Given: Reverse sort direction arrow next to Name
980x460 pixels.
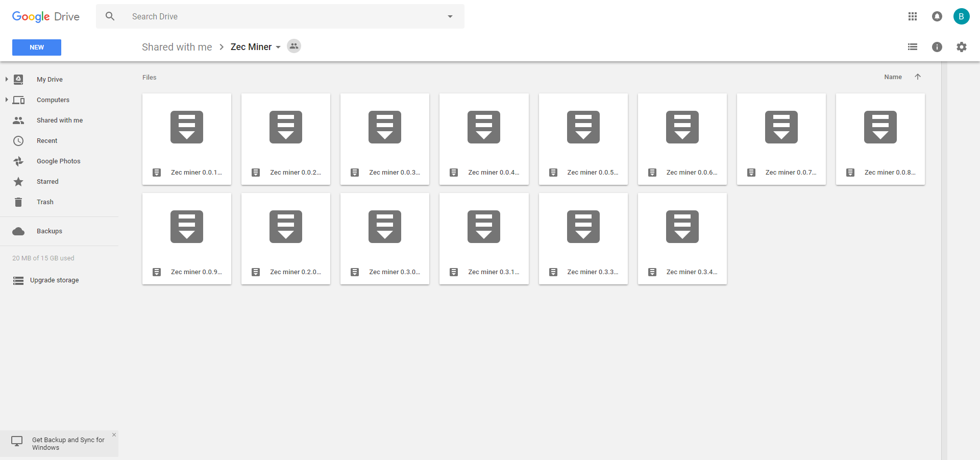Looking at the screenshot, I should [x=918, y=77].
